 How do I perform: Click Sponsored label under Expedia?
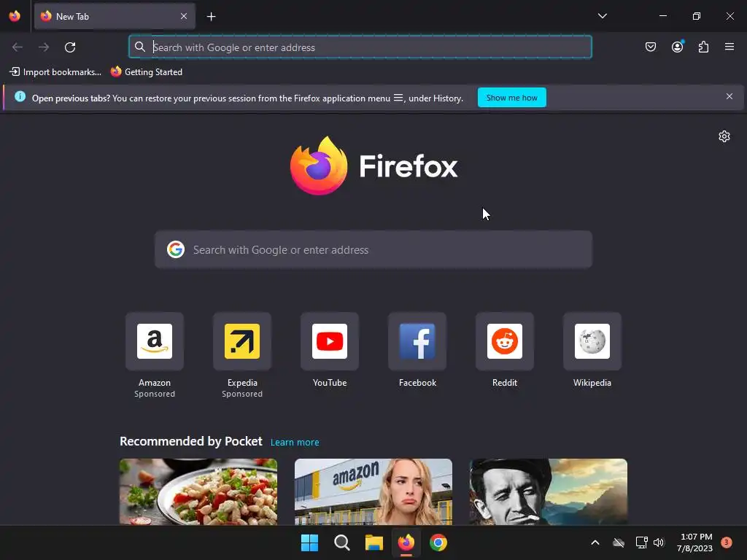coord(242,394)
